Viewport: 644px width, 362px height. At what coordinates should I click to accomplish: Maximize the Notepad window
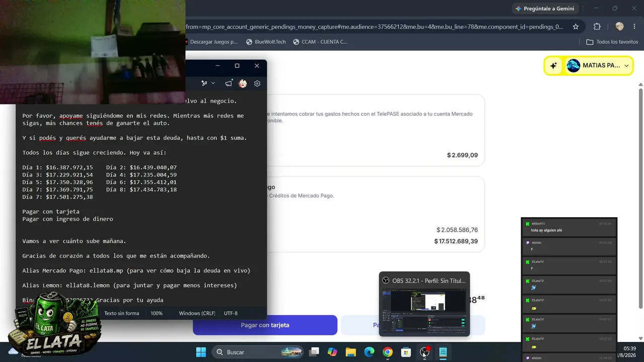pos(237,66)
